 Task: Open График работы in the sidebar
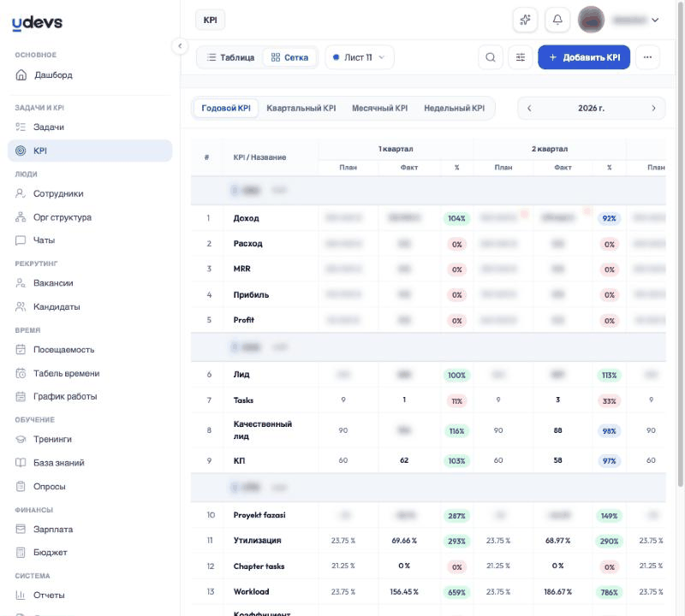[x=90, y=396]
